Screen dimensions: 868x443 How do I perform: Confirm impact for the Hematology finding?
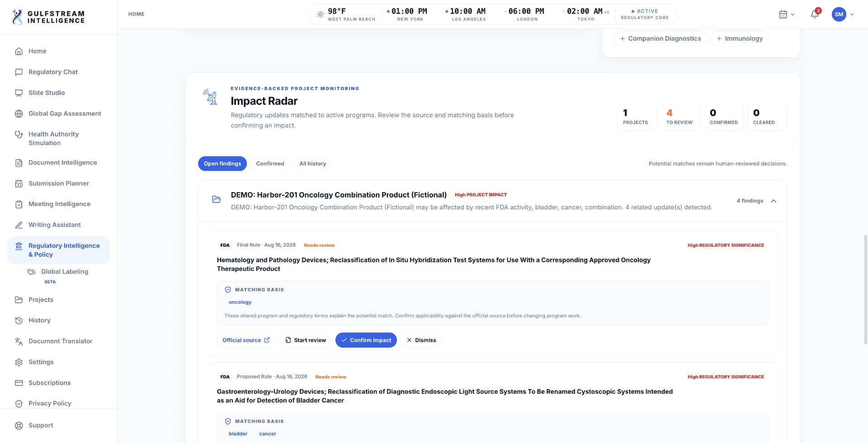tap(366, 340)
